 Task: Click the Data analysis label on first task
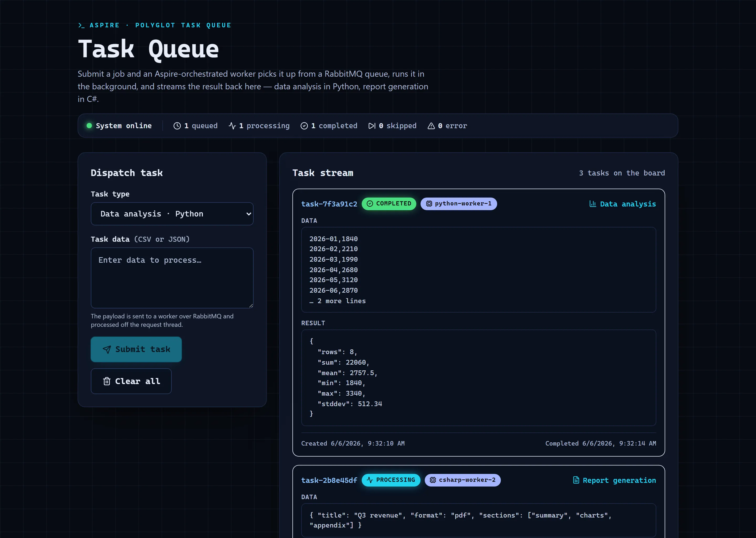[x=628, y=204]
